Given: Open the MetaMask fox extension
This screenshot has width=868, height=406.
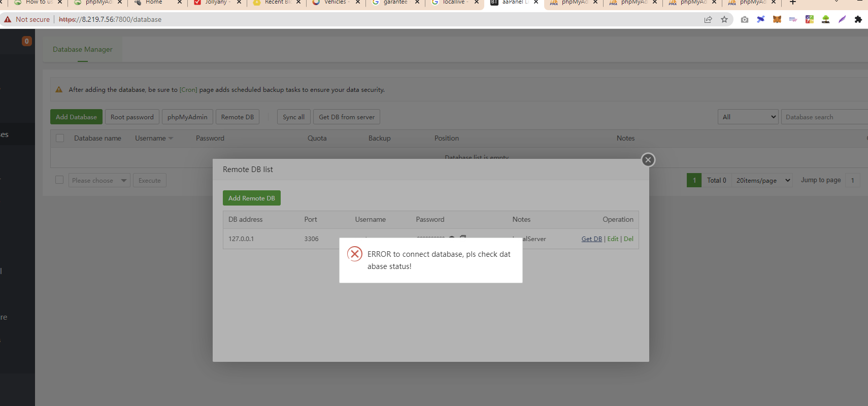Looking at the screenshot, I should (777, 19).
